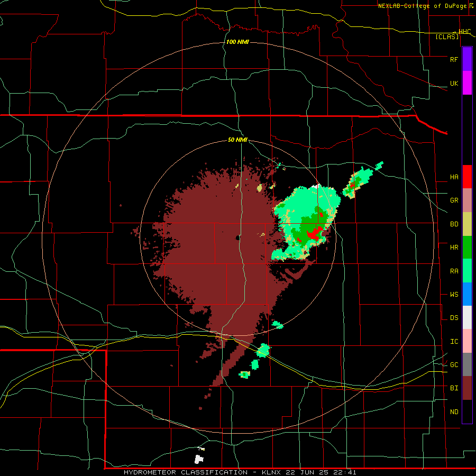Click the 100 NMI range ring label

coord(237,42)
